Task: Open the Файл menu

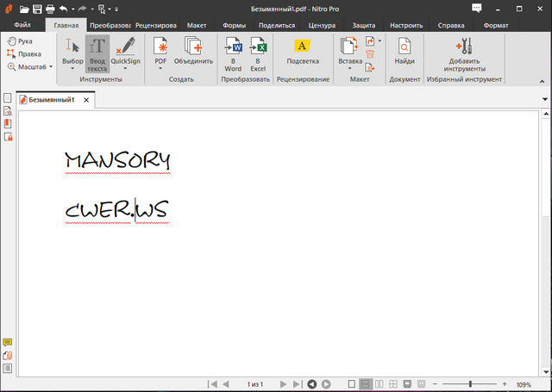Action: (x=22, y=25)
